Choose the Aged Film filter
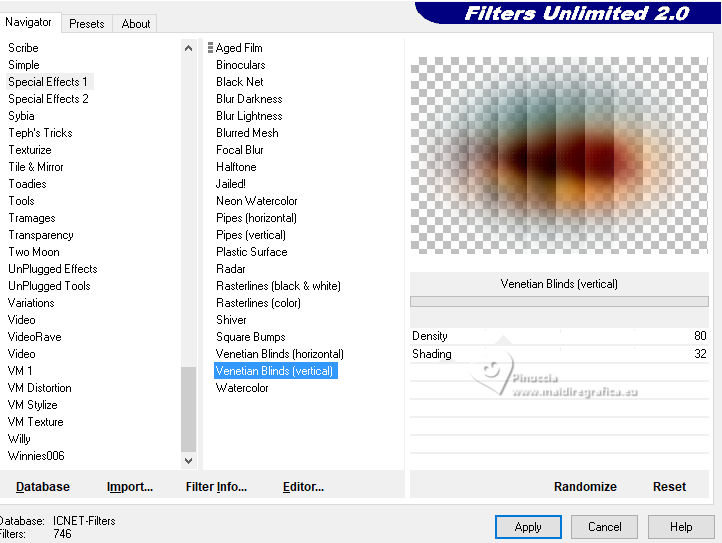This screenshot has height=543, width=722. coord(239,48)
